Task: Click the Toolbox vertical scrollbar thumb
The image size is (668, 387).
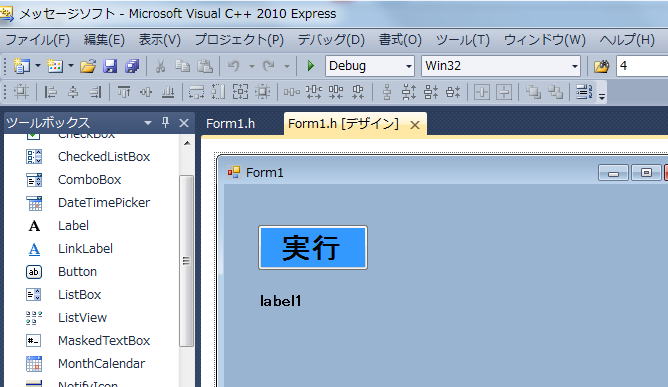Action: point(186,261)
